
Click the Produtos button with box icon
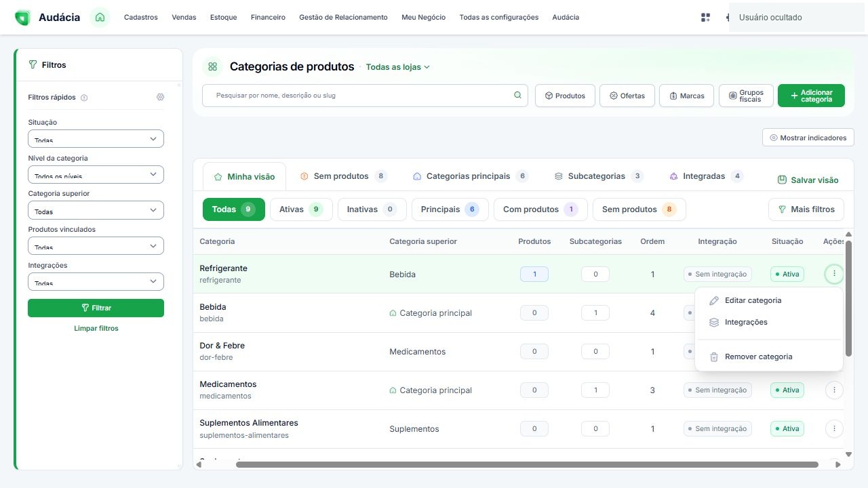(x=565, y=96)
